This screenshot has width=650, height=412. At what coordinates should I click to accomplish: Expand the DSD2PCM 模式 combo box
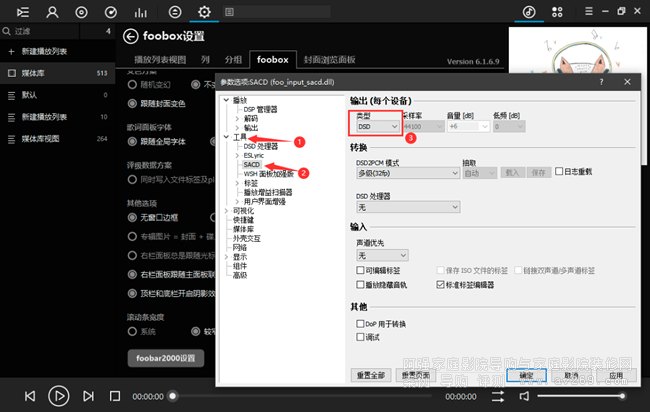pos(403,173)
